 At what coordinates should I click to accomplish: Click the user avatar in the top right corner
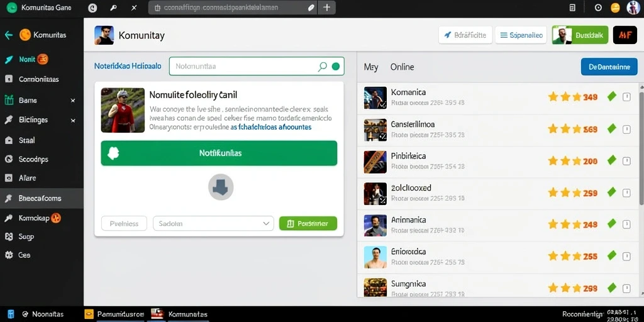[633, 8]
